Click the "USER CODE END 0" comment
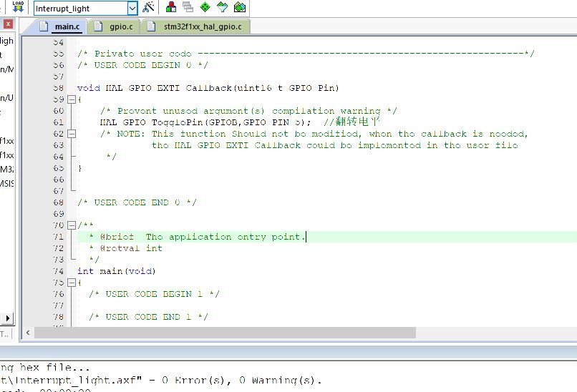577x392 pixels. click(x=137, y=202)
